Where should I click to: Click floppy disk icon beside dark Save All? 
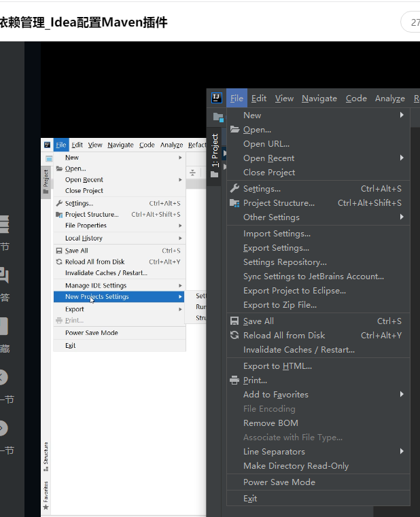tap(234, 321)
